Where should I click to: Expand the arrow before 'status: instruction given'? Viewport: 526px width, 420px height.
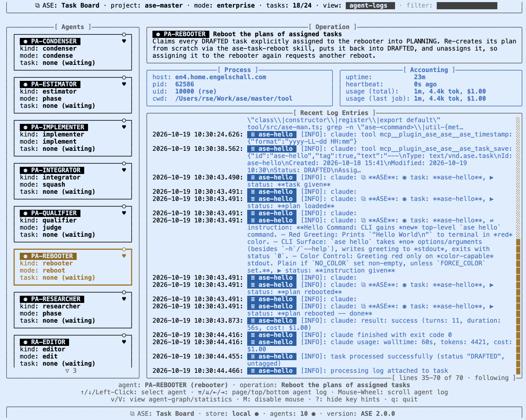tap(279, 270)
